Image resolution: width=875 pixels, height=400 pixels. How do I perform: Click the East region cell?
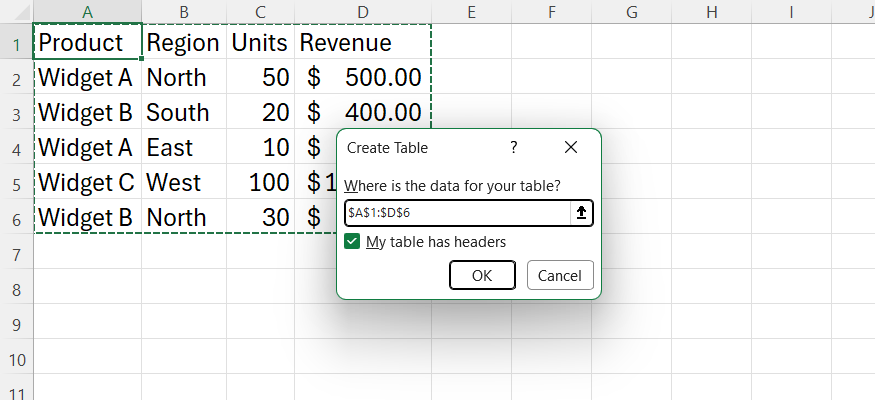click(184, 147)
